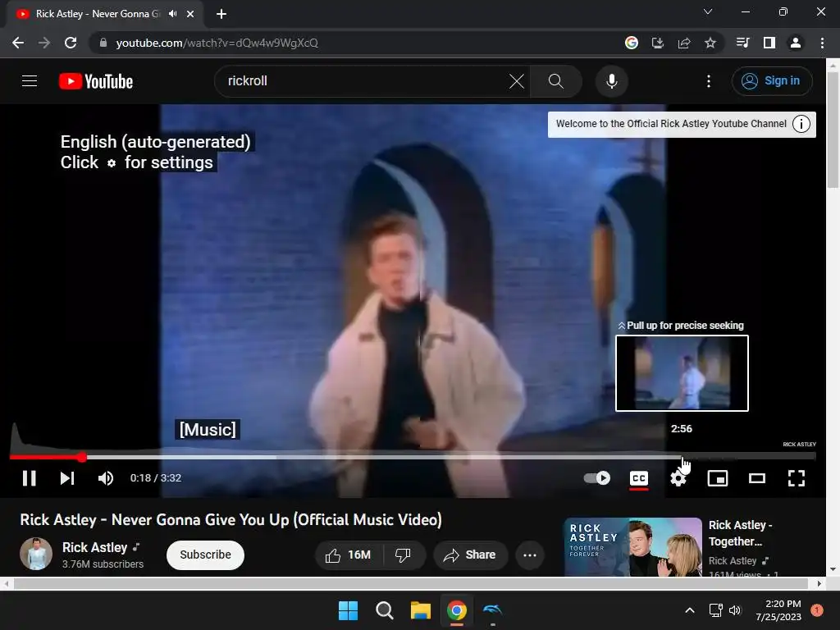Open the media control icon in Chrome
The image size is (840, 630).
(x=742, y=43)
